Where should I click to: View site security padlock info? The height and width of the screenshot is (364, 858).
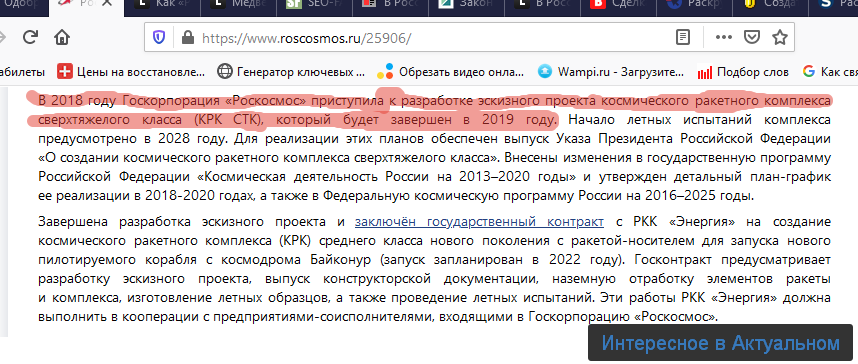(x=187, y=37)
